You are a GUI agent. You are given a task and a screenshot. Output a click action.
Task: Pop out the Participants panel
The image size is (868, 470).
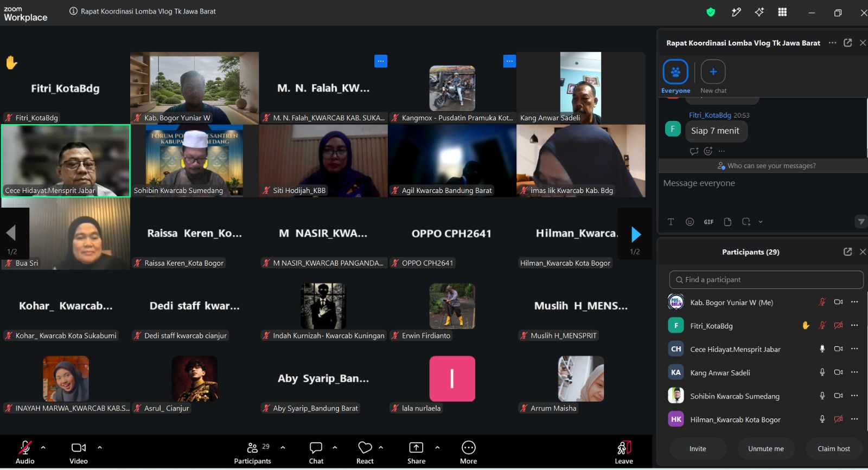[x=848, y=252]
